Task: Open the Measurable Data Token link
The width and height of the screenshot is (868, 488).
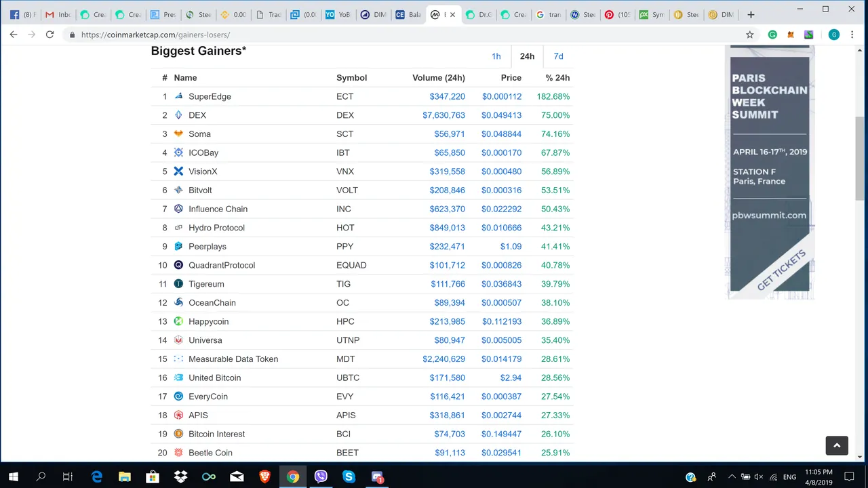Action: (x=233, y=359)
